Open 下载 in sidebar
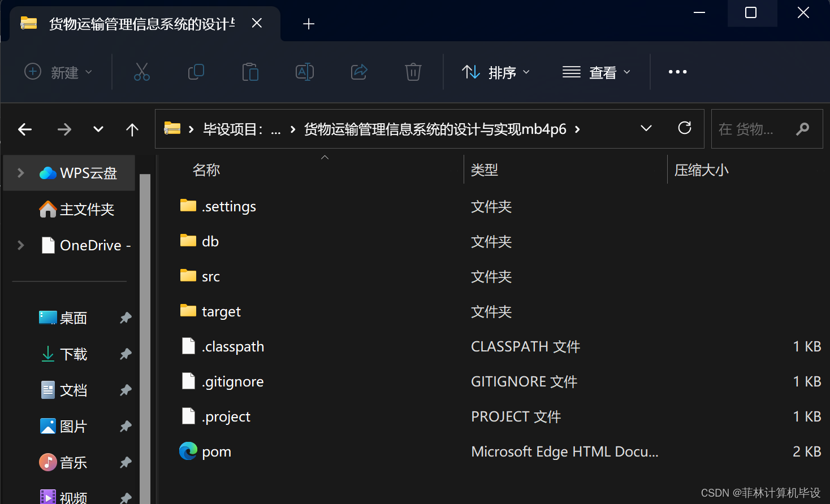The width and height of the screenshot is (830, 504). (x=63, y=354)
